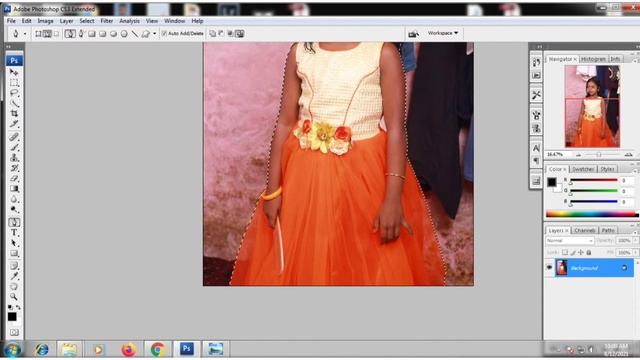Toggle the Auto Add/Delete checkbox
Screen dimensions: 640x360
tap(164, 33)
